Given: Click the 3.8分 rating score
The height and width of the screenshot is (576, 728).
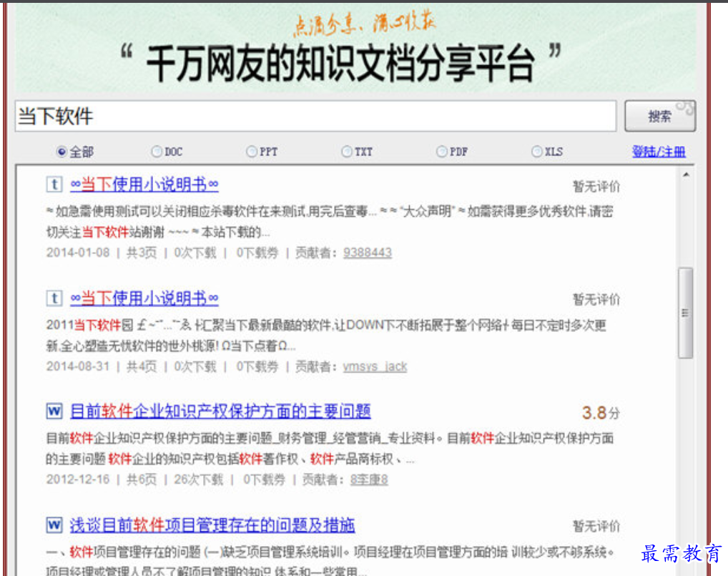Looking at the screenshot, I should point(601,413).
